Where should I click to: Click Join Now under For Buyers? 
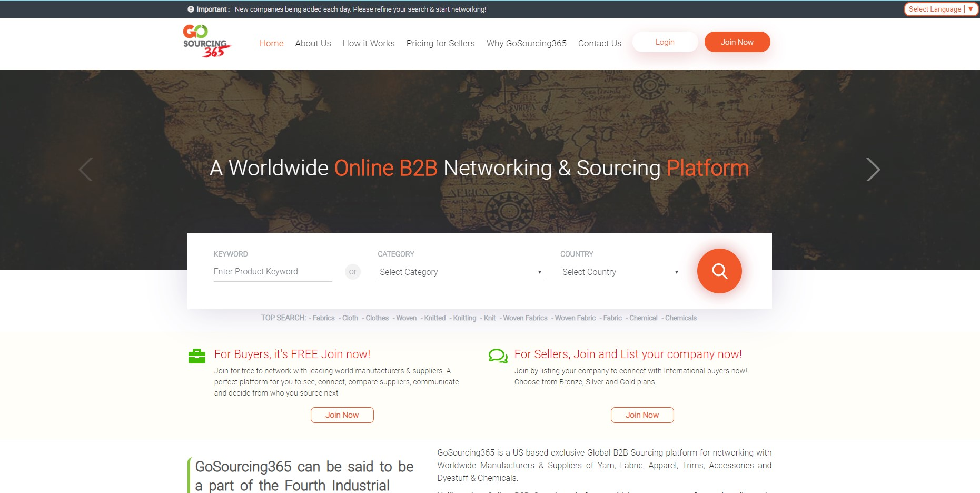click(x=342, y=415)
